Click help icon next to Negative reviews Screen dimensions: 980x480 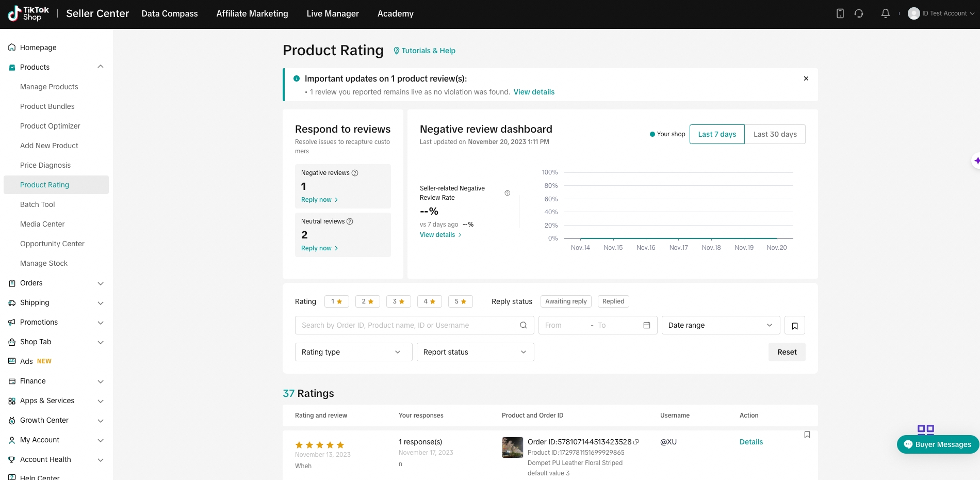[355, 173]
